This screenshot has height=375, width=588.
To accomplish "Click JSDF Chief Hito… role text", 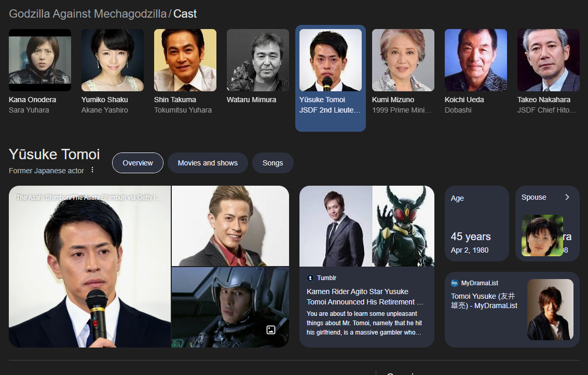I will point(547,110).
